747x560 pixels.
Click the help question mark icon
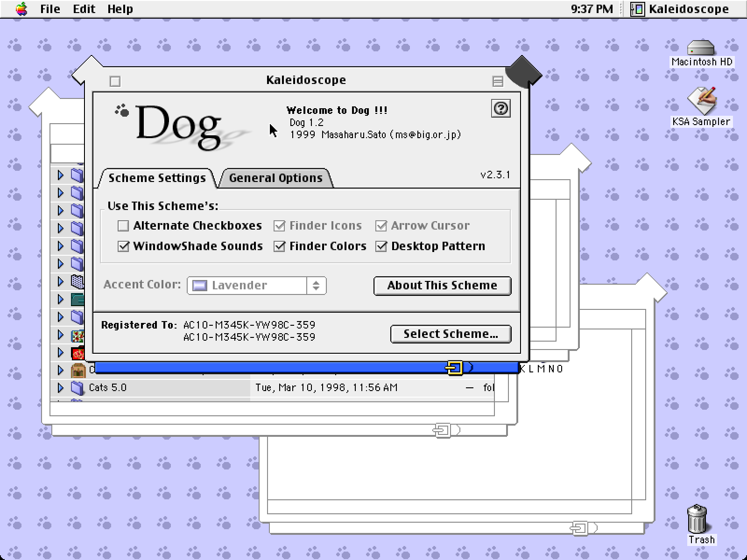pos(500,109)
